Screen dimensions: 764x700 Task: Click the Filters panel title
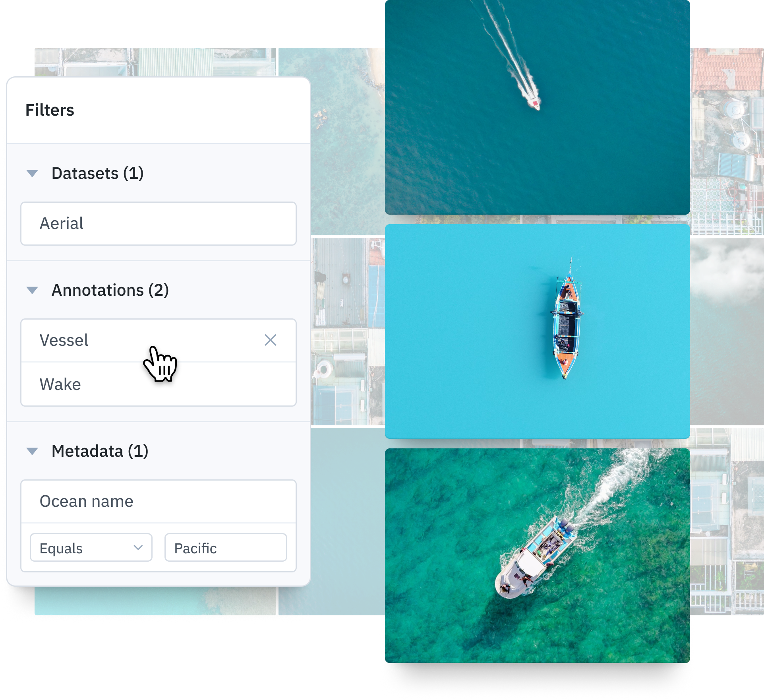point(50,110)
